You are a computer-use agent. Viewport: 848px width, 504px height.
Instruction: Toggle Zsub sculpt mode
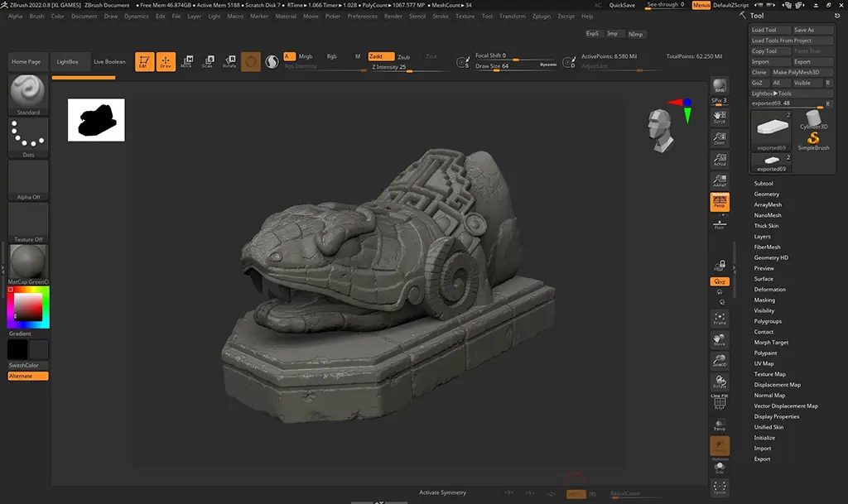click(x=404, y=57)
